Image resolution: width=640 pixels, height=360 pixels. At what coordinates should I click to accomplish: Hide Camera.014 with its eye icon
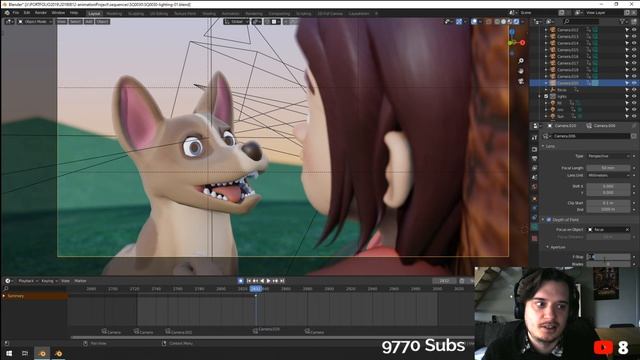pos(634,43)
